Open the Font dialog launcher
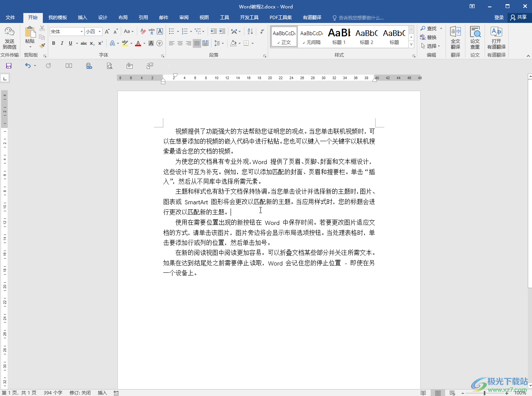Image resolution: width=532 pixels, height=396 pixels. tap(163, 56)
